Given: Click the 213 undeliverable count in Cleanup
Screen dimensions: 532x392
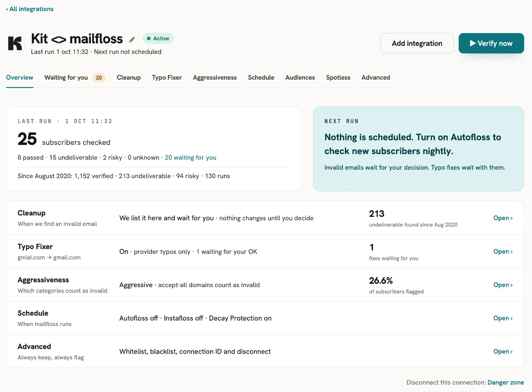Looking at the screenshot, I should [377, 214].
